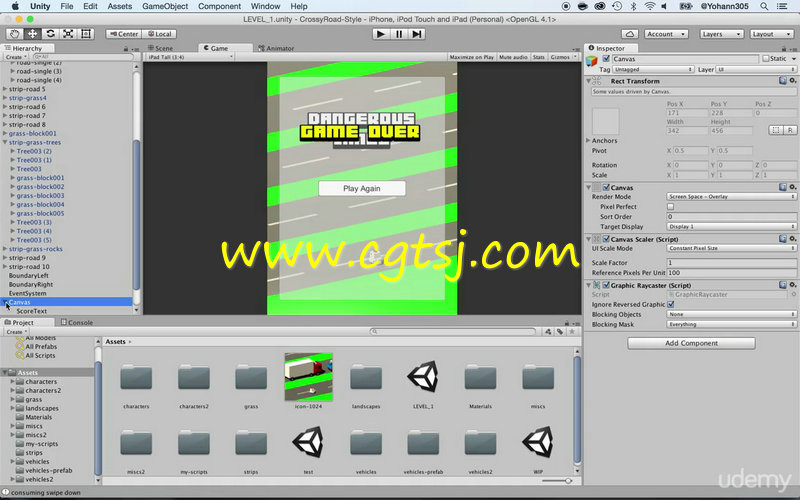Select the Rotate tool
This screenshot has width=800, height=500.
(50, 34)
